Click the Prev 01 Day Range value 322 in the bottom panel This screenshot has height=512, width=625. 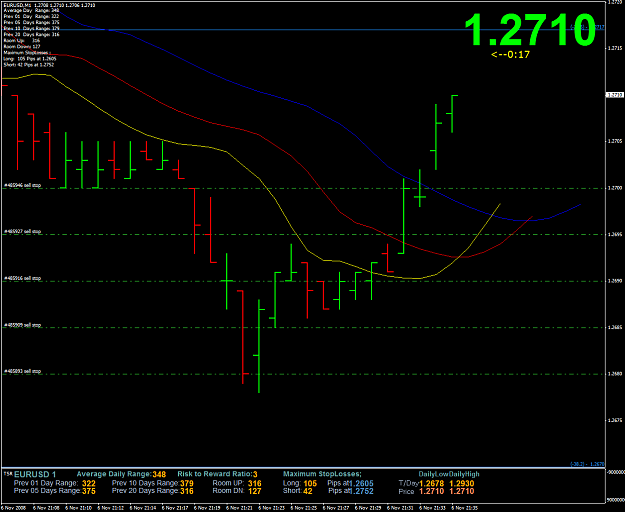(88, 483)
